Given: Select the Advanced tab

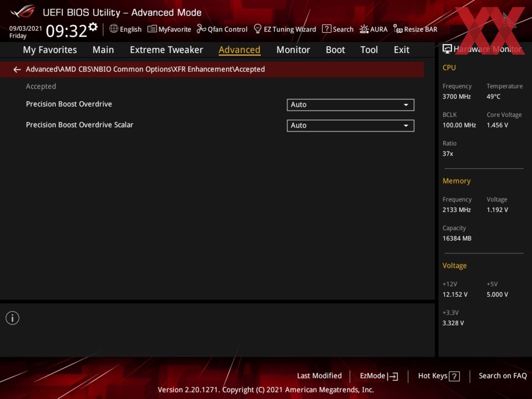Looking at the screenshot, I should point(239,50).
